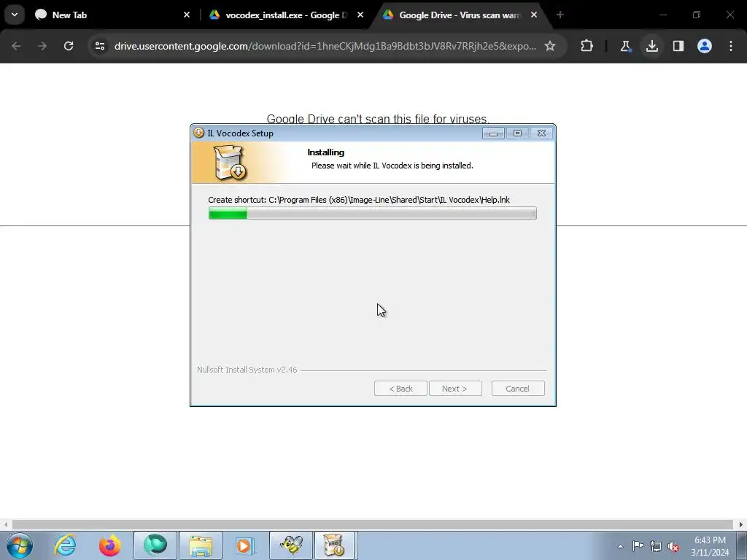This screenshot has width=747, height=560.
Task: Open the Chrome profile avatar
Action: (x=705, y=46)
